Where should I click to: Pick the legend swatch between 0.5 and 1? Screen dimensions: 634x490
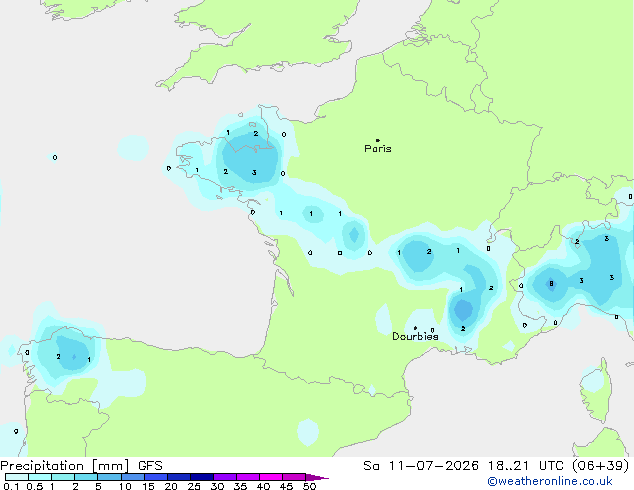(x=40, y=477)
